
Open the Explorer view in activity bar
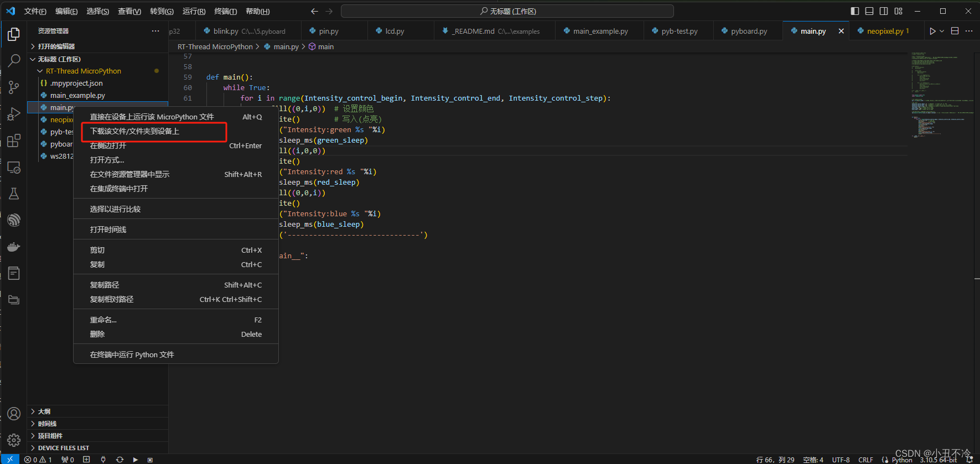click(x=14, y=34)
